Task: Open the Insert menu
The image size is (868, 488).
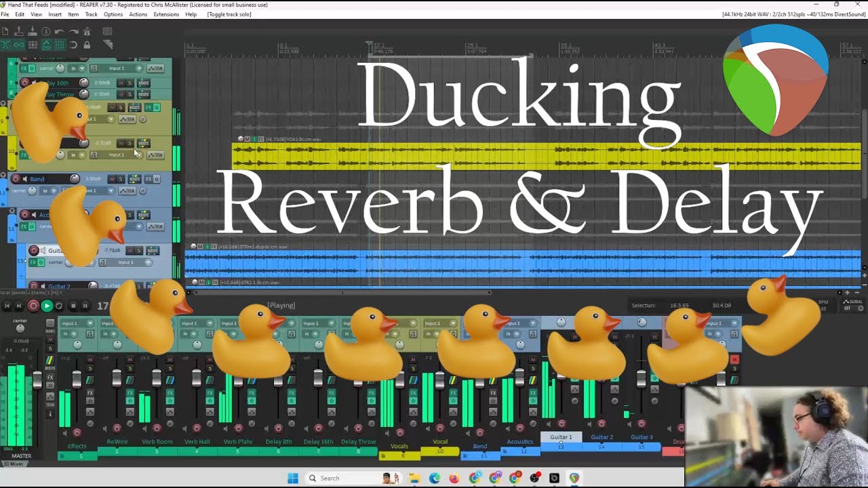Action: (55, 14)
